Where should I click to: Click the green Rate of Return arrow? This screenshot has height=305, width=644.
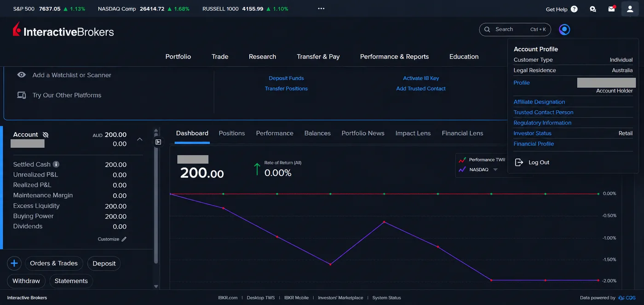click(257, 168)
